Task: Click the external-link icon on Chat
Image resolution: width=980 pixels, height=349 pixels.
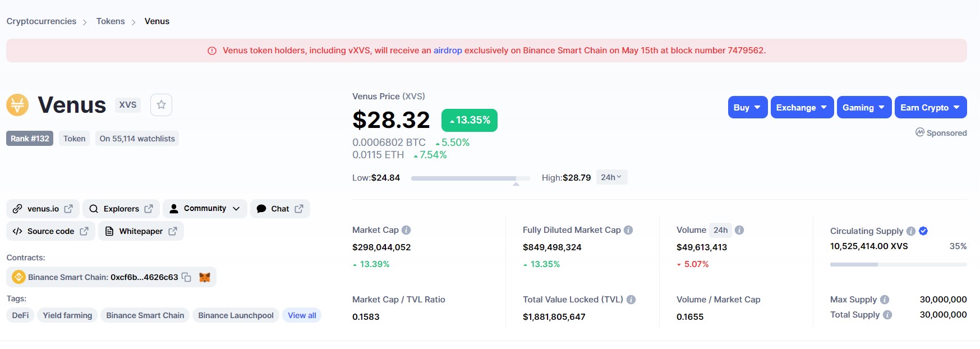Action: click(x=299, y=209)
